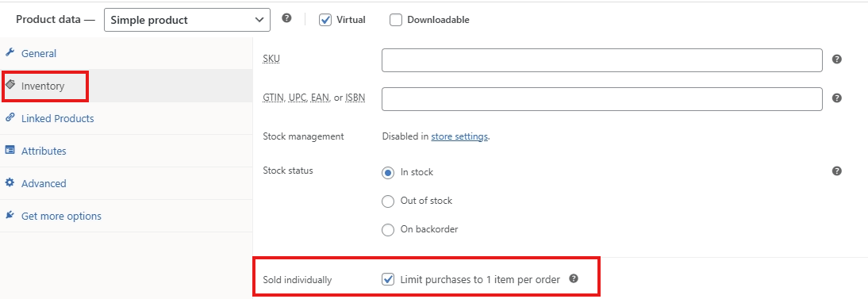
Task: Open the Simple product type dropdown
Action: 187,20
